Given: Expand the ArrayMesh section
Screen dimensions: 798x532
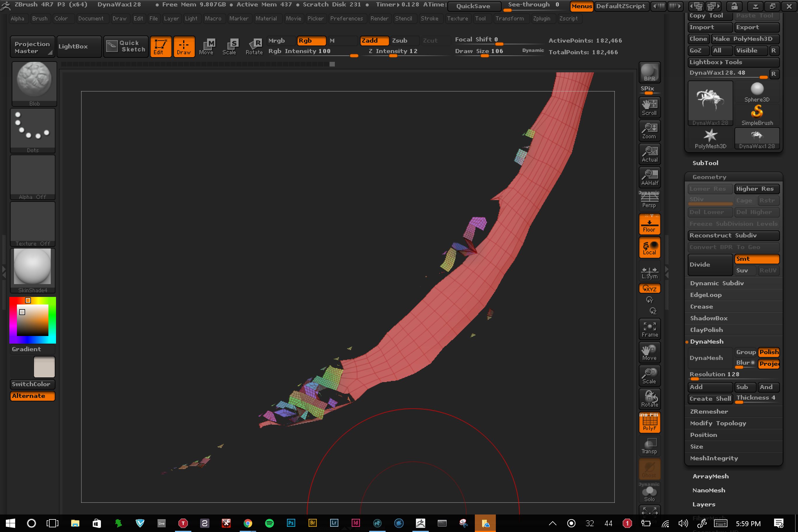Looking at the screenshot, I should (711, 476).
